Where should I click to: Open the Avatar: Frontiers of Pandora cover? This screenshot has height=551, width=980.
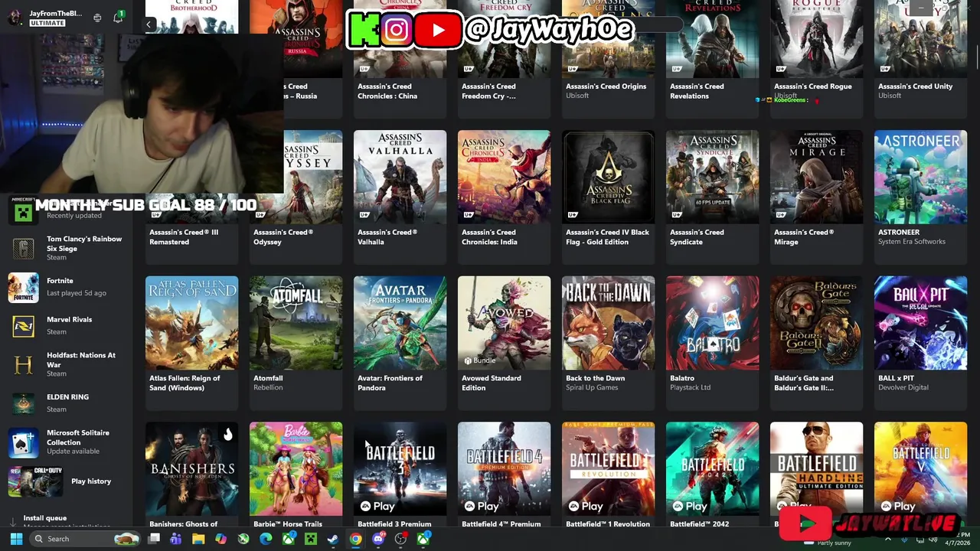pyautogui.click(x=400, y=323)
